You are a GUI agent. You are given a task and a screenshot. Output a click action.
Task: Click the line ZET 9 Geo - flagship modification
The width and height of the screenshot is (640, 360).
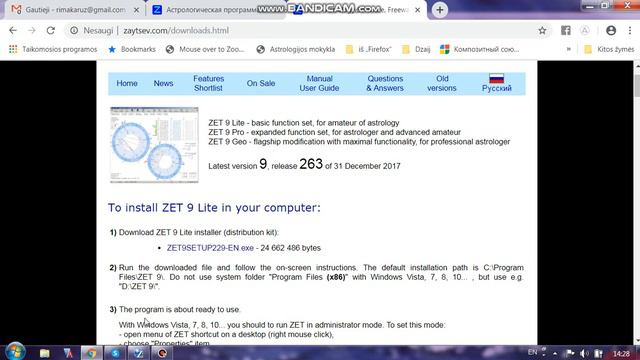click(359, 142)
